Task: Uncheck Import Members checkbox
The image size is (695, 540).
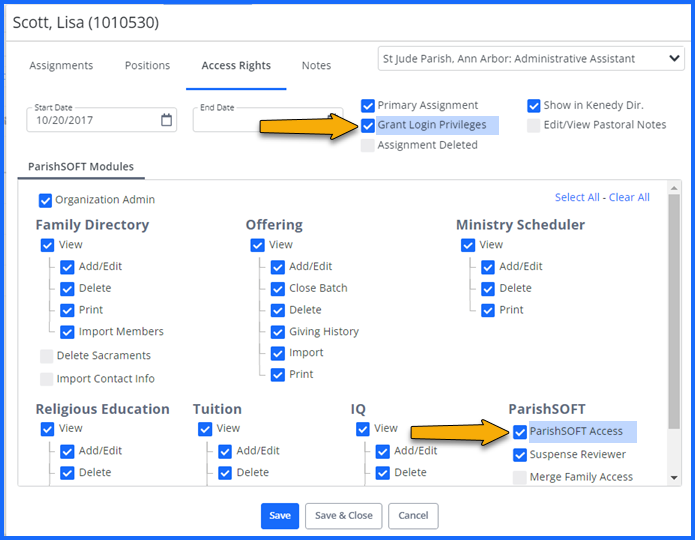Action: [67, 332]
